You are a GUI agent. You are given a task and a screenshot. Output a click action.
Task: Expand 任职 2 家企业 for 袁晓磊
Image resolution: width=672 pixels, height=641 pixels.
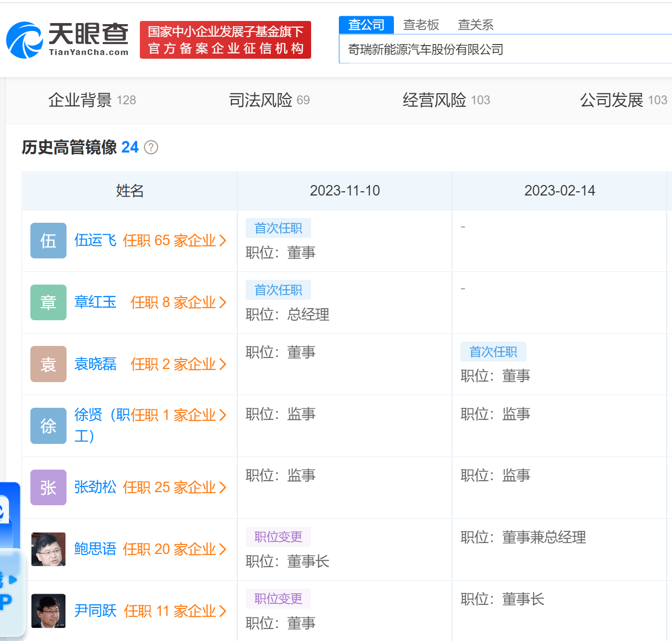tap(179, 364)
